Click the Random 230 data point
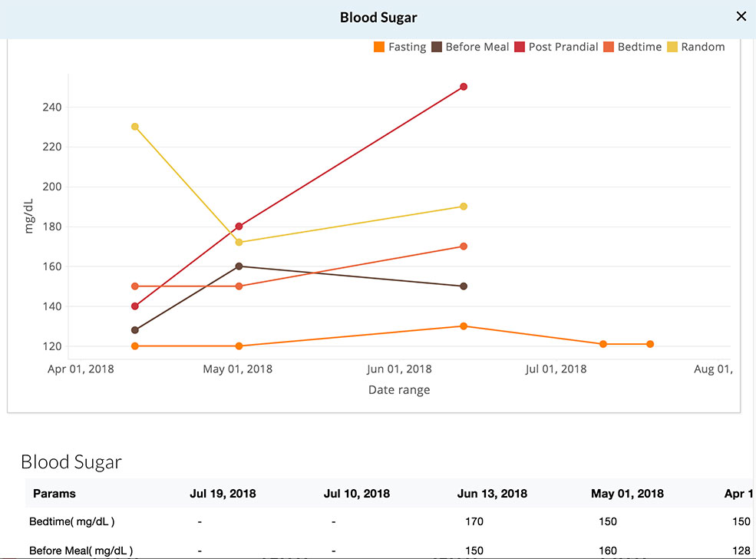The width and height of the screenshot is (756, 559). pos(135,127)
